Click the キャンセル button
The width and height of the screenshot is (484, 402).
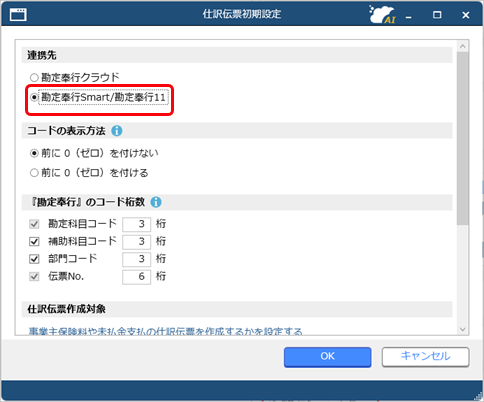click(425, 357)
